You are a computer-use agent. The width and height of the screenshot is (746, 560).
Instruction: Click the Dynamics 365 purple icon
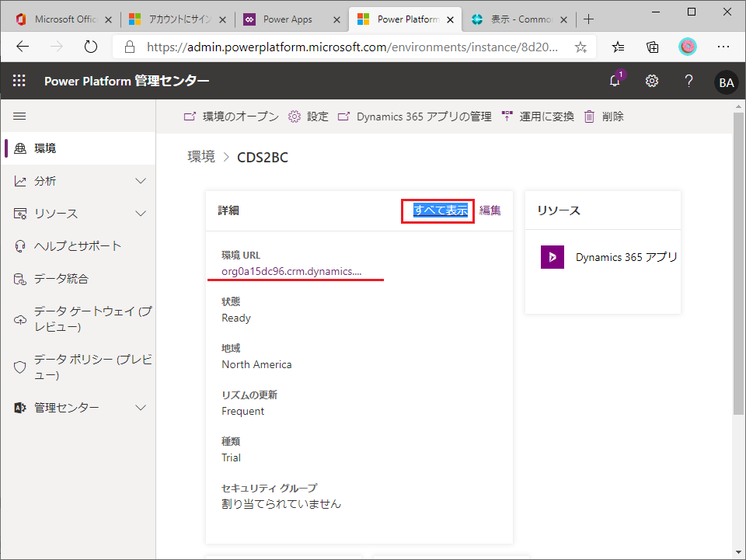point(553,257)
